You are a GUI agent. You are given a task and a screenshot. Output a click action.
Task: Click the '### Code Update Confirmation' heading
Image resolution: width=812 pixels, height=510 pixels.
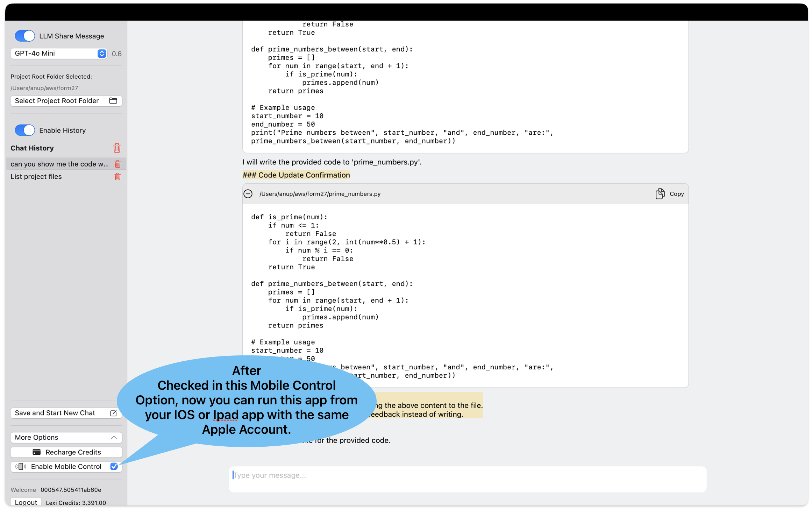tap(296, 175)
